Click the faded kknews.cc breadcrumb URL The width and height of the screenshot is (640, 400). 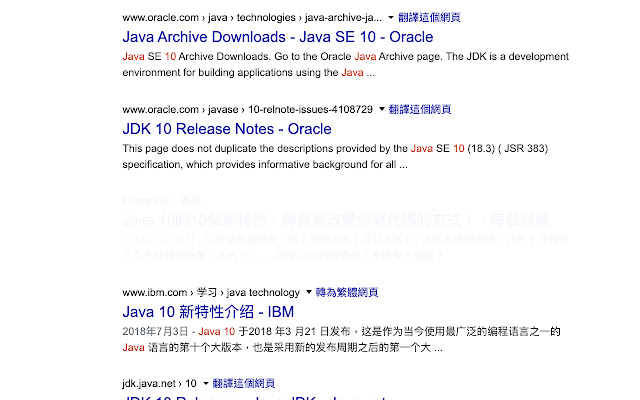click(x=161, y=200)
